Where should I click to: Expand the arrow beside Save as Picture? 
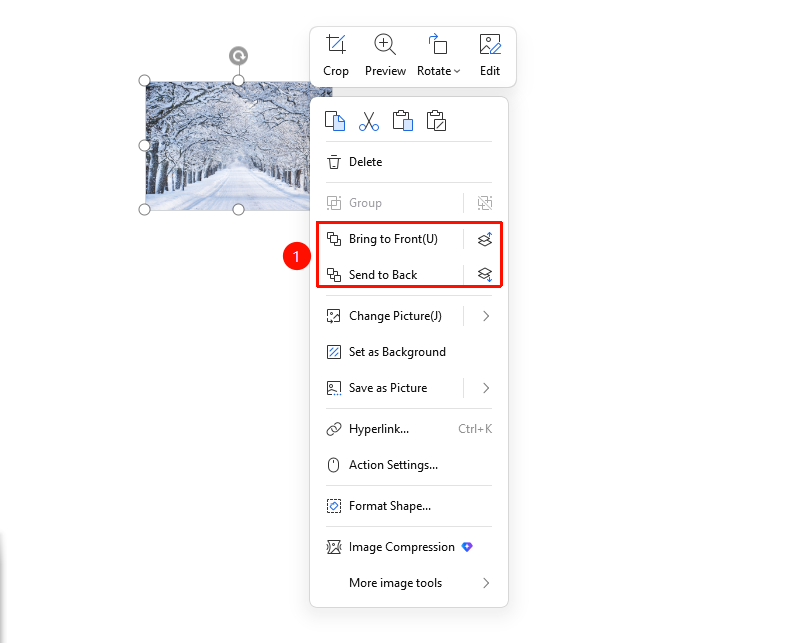[486, 388]
